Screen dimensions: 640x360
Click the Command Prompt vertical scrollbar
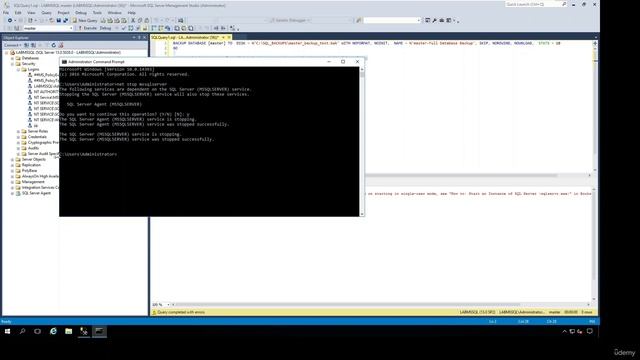click(x=362, y=141)
